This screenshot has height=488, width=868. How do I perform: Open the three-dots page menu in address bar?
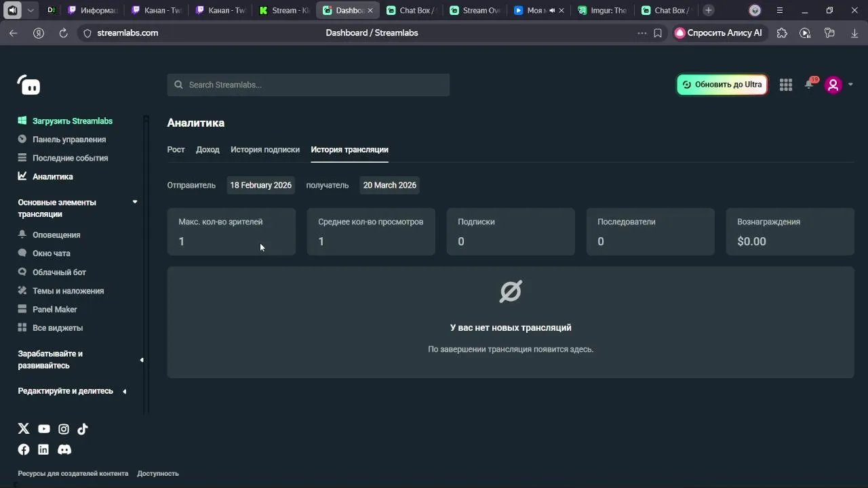(x=642, y=33)
